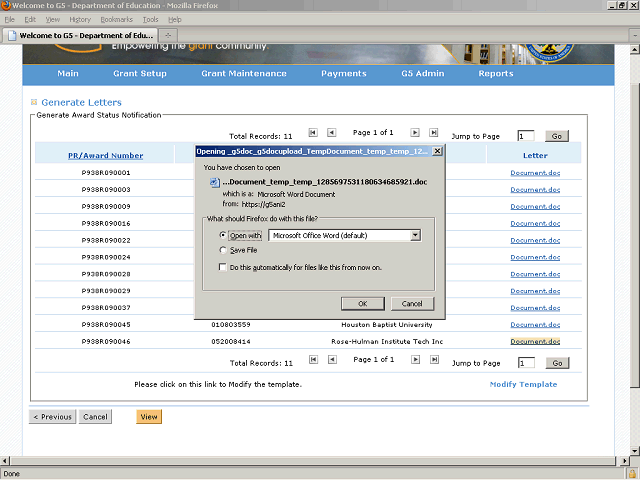Open the View menu

click(x=52, y=19)
